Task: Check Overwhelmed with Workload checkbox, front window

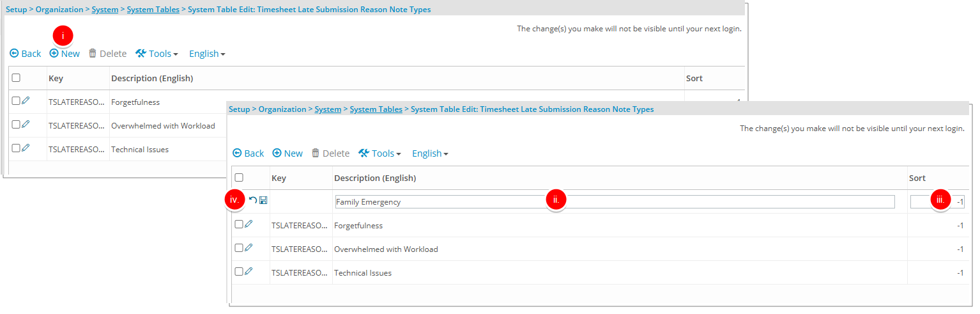Action: (x=239, y=248)
